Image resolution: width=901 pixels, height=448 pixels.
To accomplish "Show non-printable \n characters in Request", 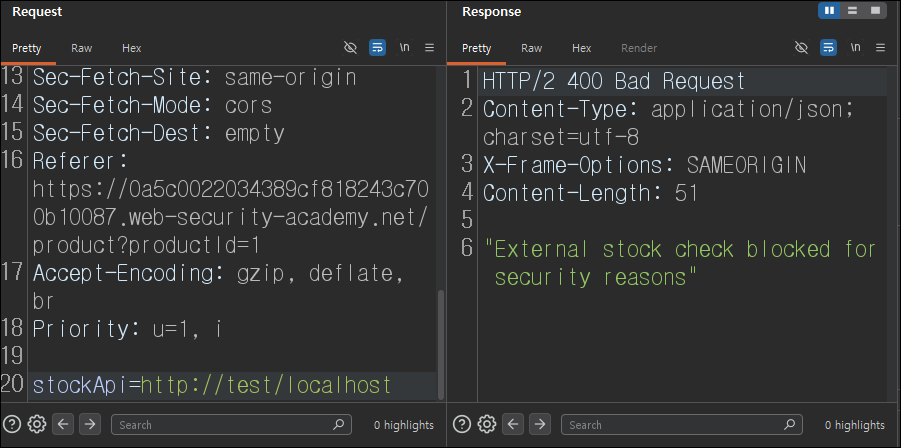I will (x=405, y=48).
